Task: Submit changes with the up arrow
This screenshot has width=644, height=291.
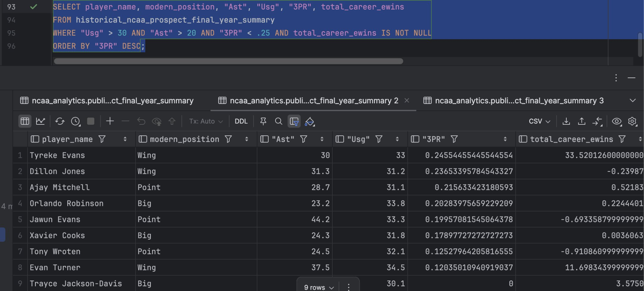Action: tap(172, 121)
